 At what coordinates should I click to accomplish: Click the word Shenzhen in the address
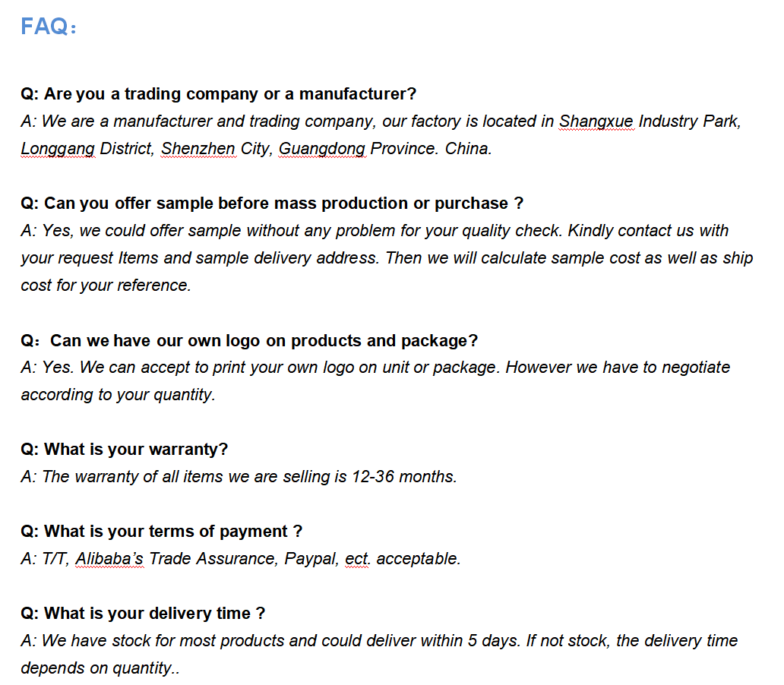coord(198,149)
